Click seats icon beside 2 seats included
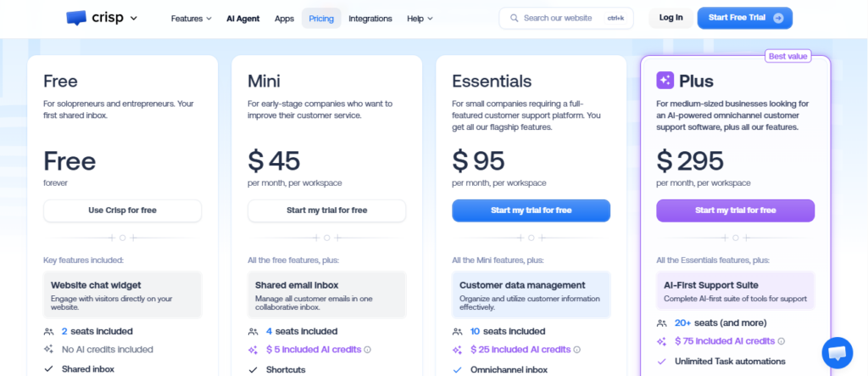The height and width of the screenshot is (376, 868). (48, 332)
